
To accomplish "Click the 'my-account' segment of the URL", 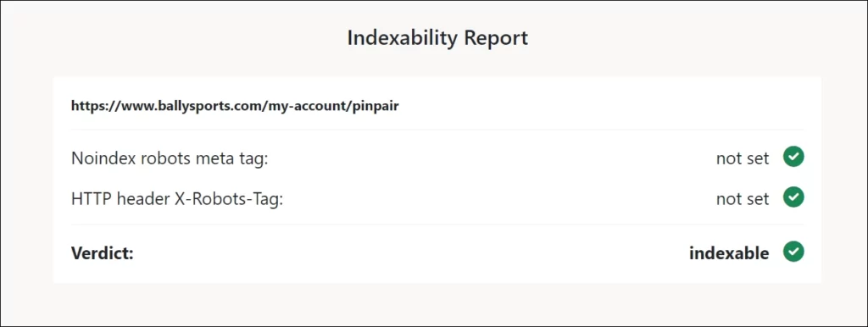I will pos(308,106).
